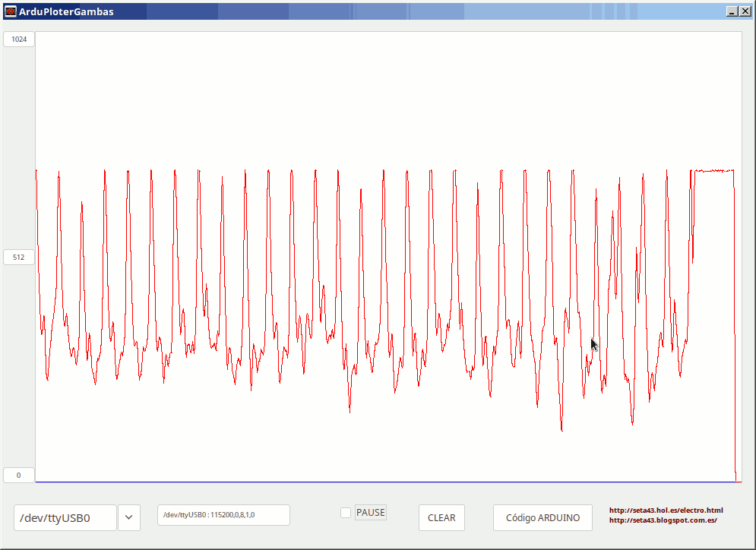Click the PAUSE label text
Image resolution: width=756 pixels, height=550 pixels.
pos(370,513)
